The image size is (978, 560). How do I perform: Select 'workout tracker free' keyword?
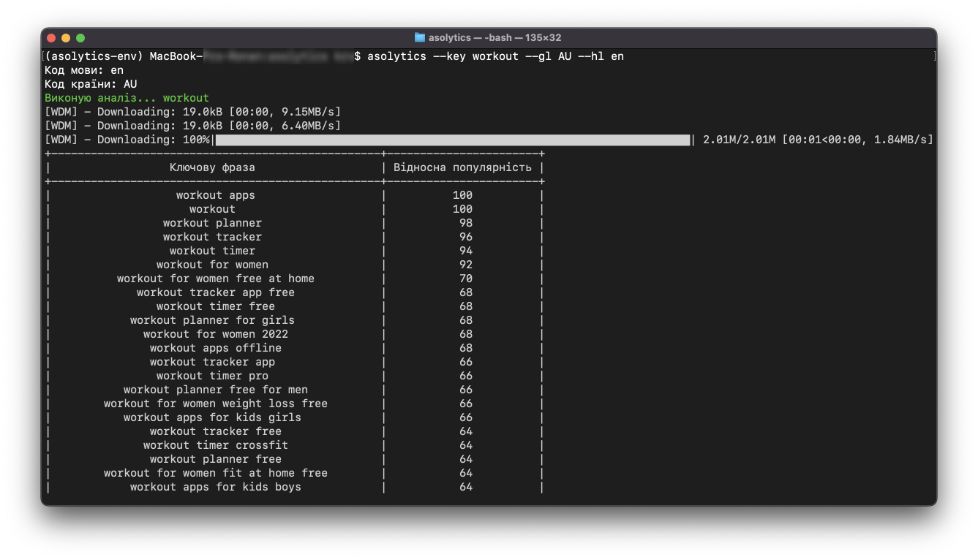click(216, 431)
